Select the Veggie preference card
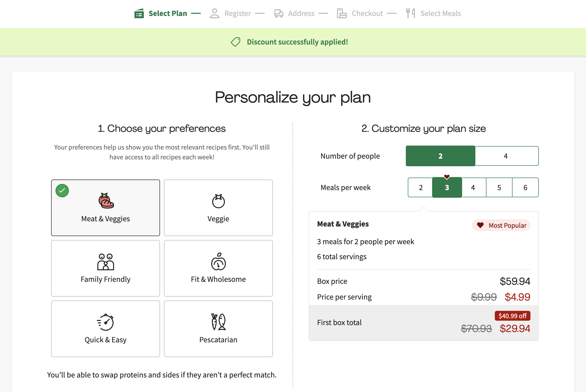 click(218, 208)
